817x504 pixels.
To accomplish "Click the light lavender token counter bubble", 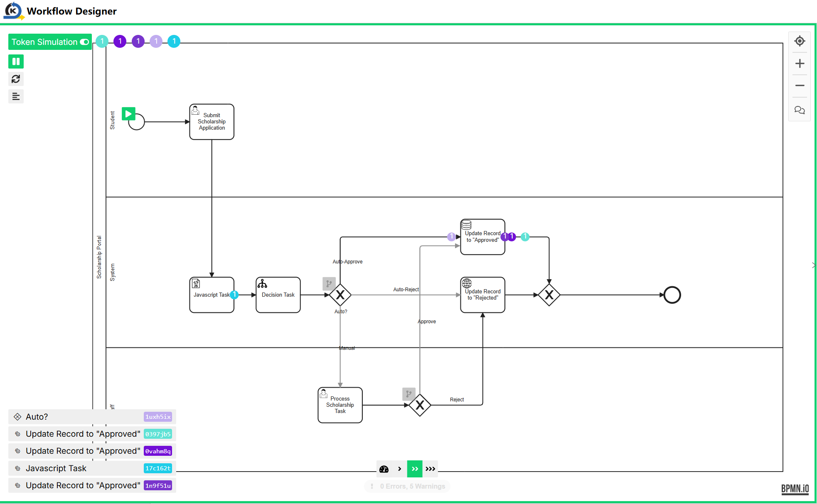I will pos(156,41).
